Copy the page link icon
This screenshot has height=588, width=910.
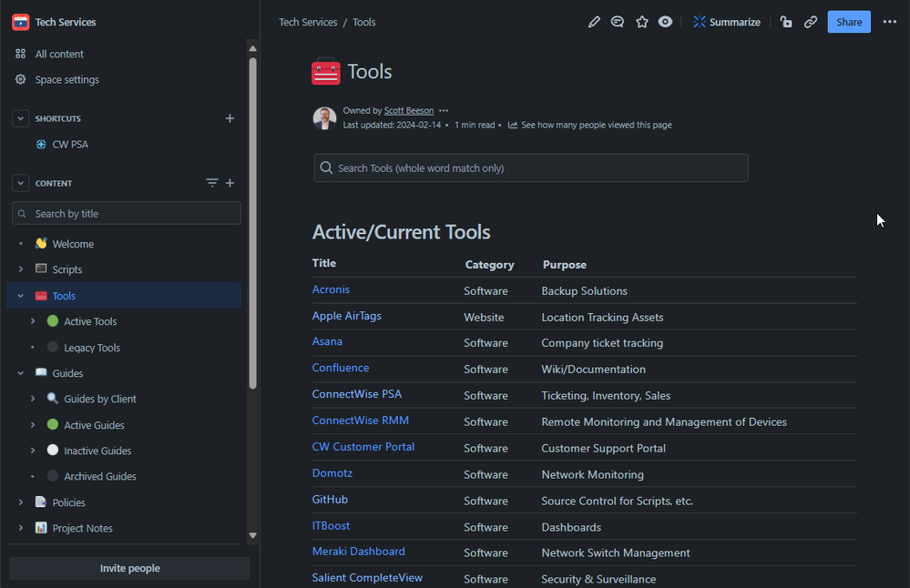point(810,22)
